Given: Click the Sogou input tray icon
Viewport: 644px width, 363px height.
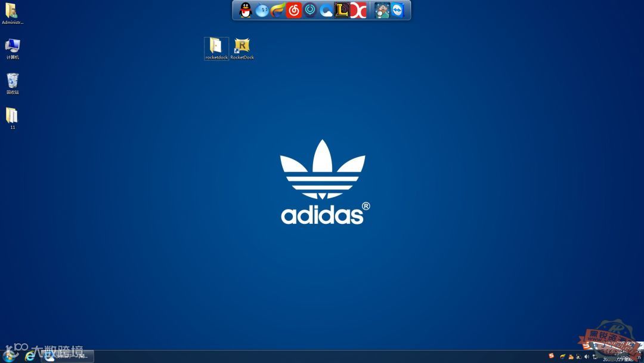Looking at the screenshot, I should tap(551, 356).
